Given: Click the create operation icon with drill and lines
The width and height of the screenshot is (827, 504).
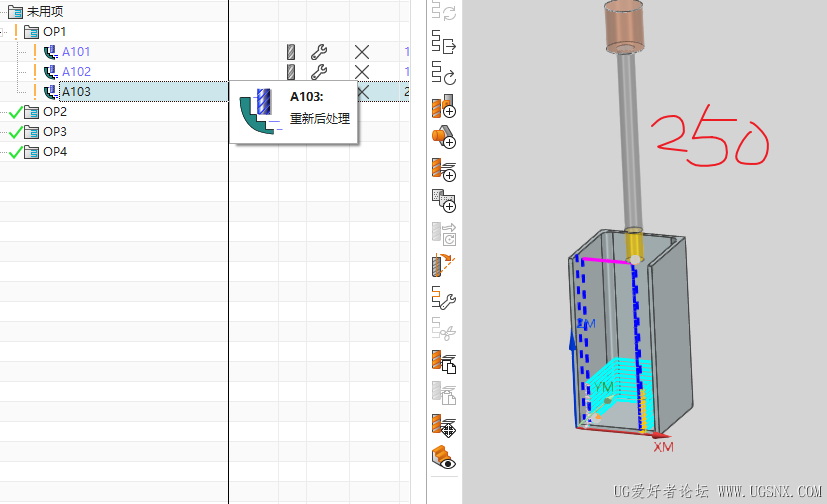Looking at the screenshot, I should click(443, 169).
